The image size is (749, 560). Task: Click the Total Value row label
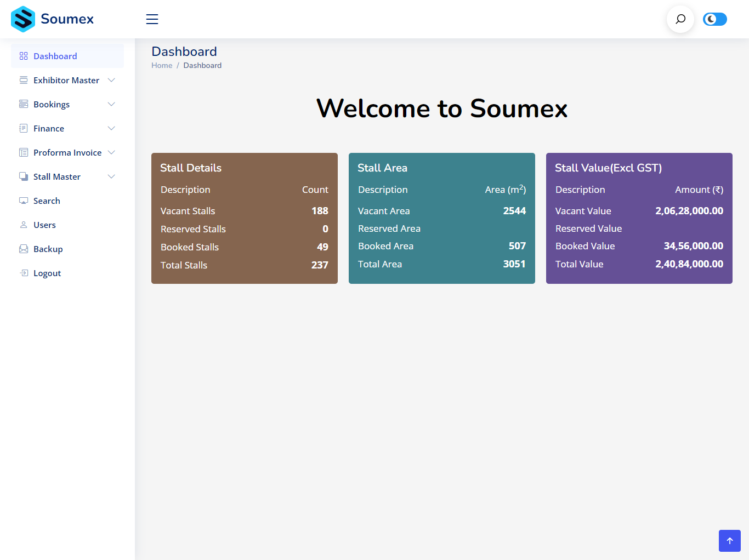pyautogui.click(x=579, y=264)
